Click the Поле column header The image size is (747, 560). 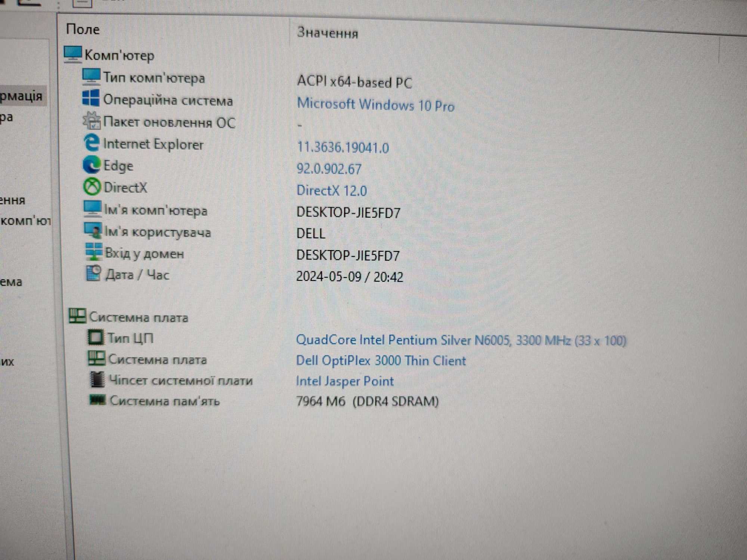coord(83,29)
